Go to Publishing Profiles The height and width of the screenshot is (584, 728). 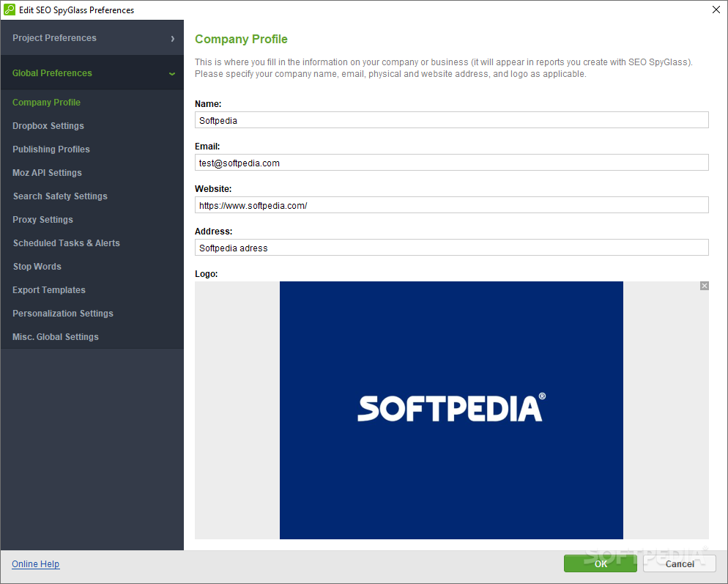51,149
